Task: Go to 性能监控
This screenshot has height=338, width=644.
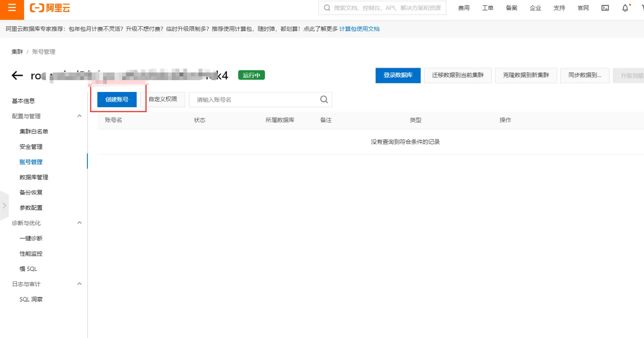Action: point(31,253)
